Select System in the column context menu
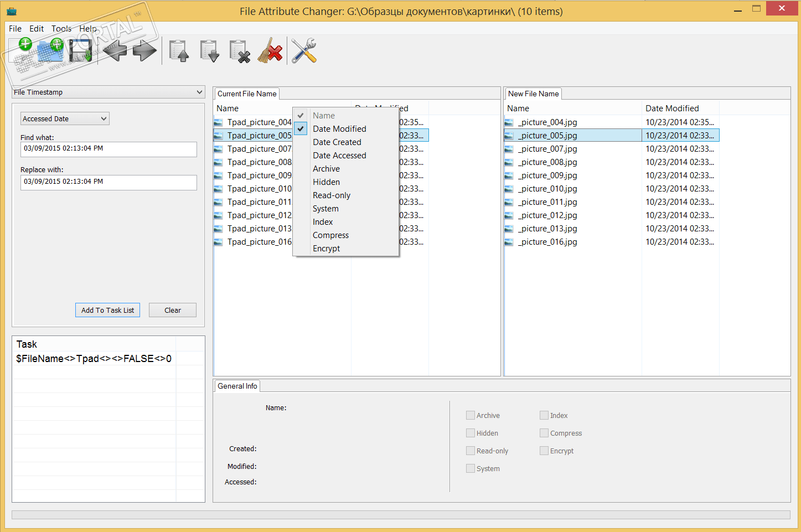The height and width of the screenshot is (532, 801). click(x=346, y=209)
